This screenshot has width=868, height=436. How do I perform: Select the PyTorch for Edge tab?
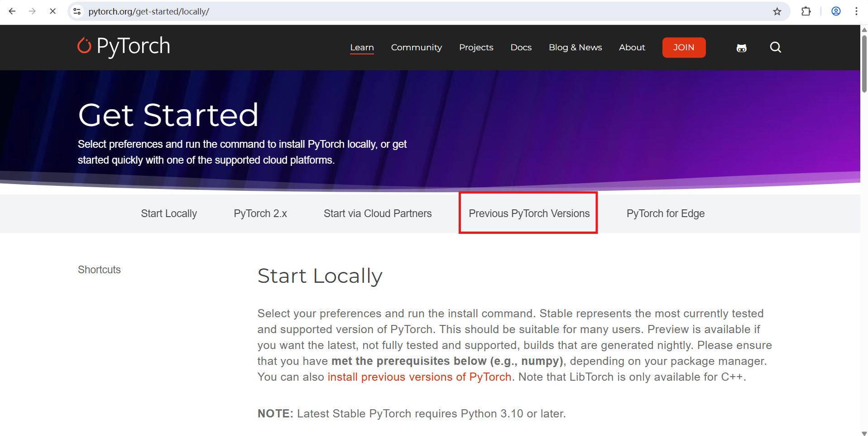(x=665, y=213)
